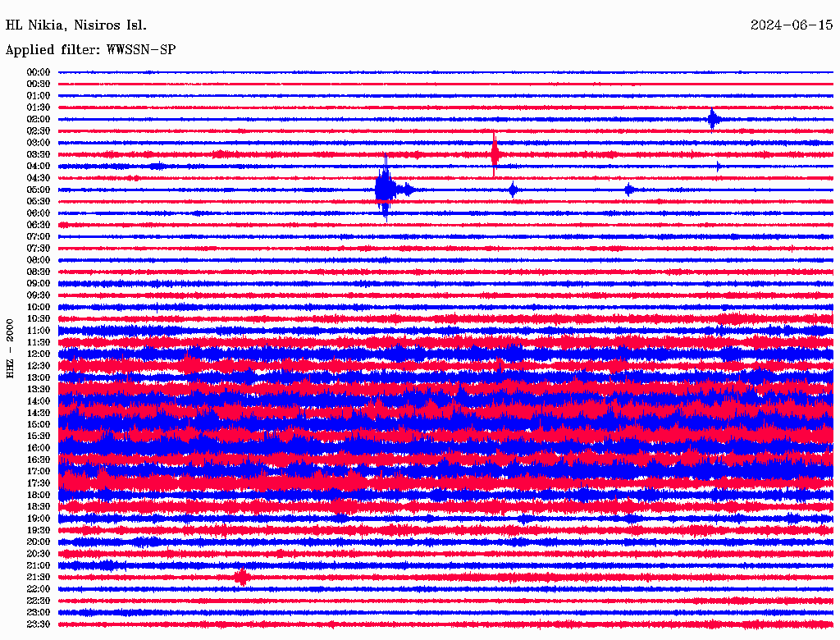The width and height of the screenshot is (840, 640).
Task: Click the red event burst on the 21:30 trace
Action: tap(242, 577)
